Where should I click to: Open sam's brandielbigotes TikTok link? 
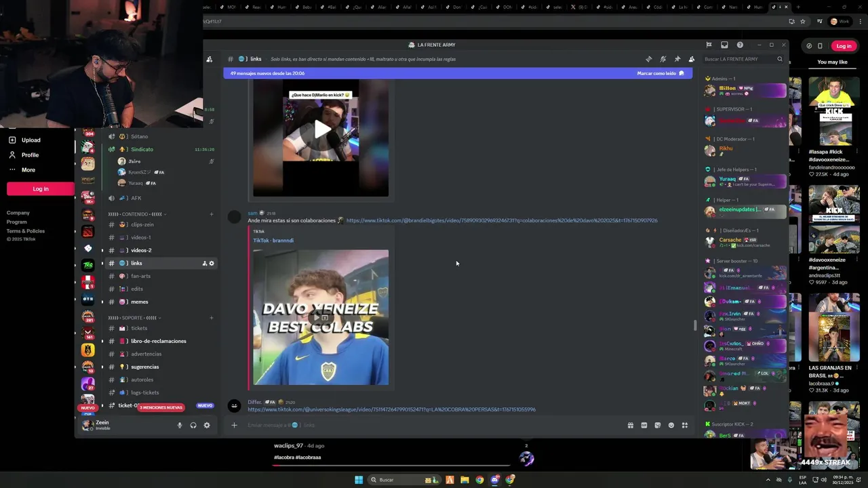tap(502, 220)
